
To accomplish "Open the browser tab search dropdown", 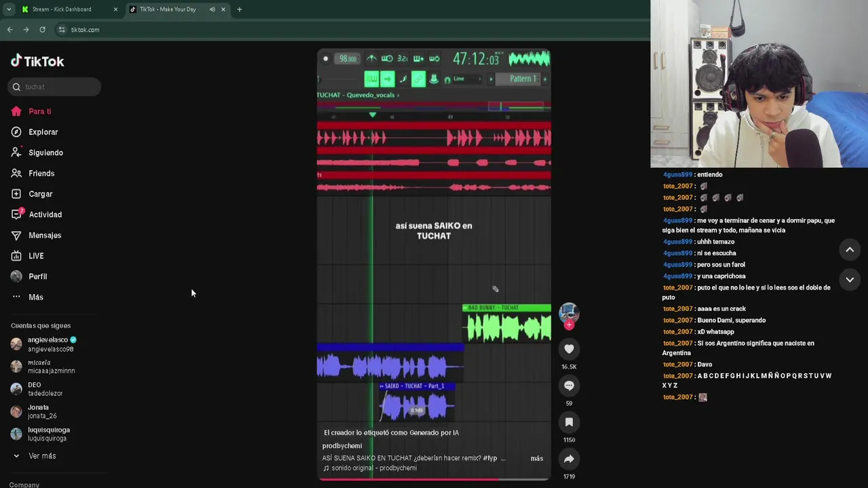I will 8,9.
